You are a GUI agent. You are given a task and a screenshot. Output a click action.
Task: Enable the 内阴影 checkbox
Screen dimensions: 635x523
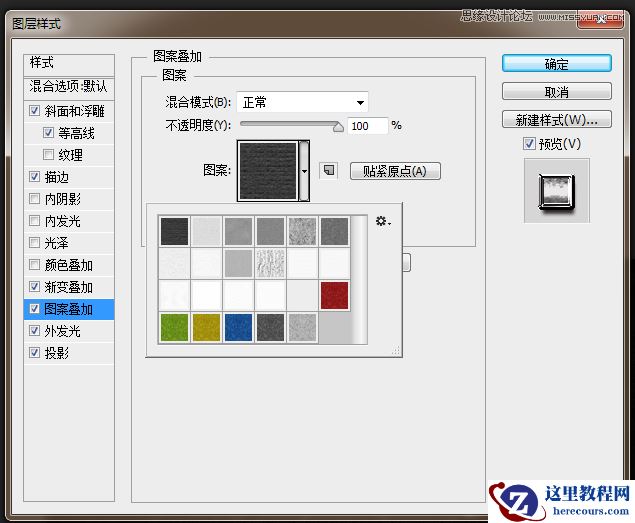tap(34, 198)
